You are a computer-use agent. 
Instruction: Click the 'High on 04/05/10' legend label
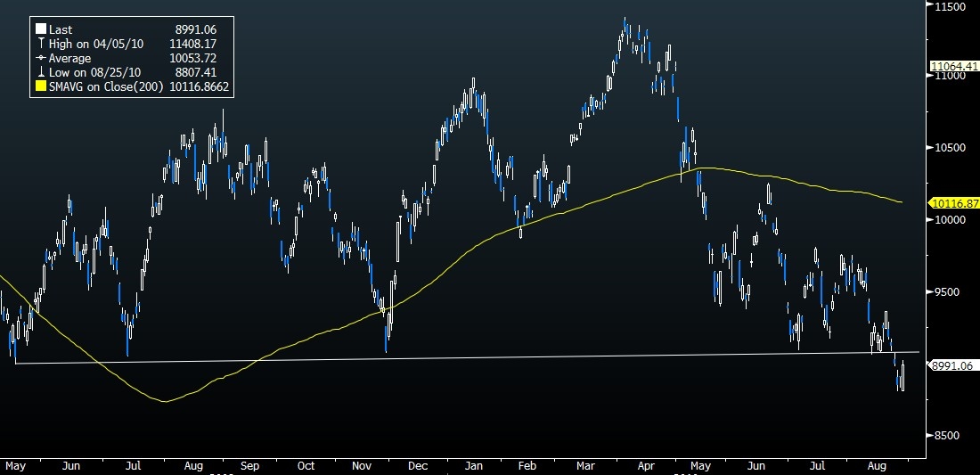(88, 44)
